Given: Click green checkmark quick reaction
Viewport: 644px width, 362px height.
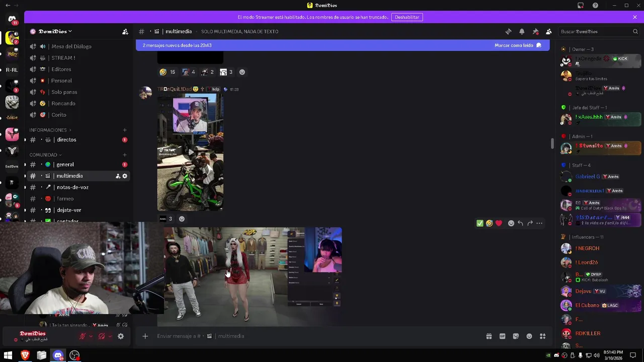Looking at the screenshot, I should (480, 223).
